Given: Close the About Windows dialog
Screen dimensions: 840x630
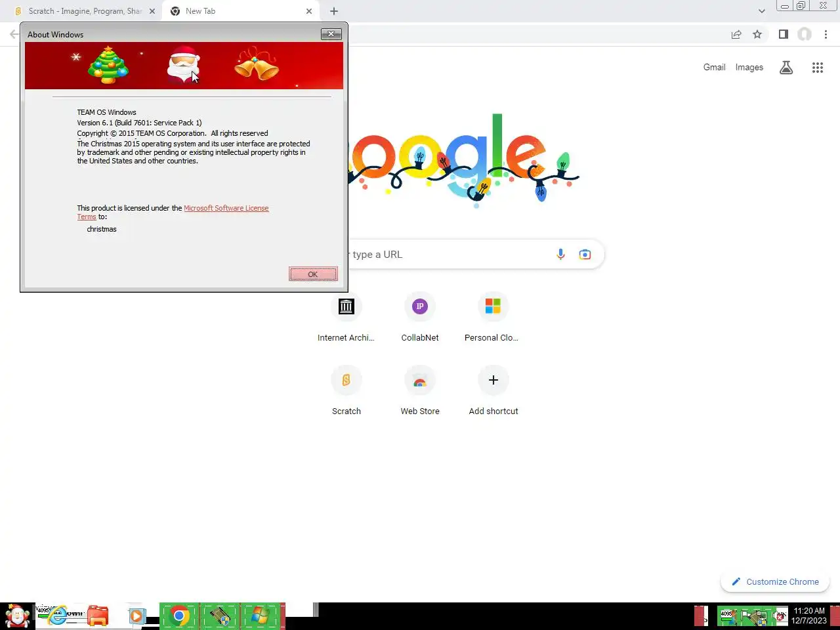Looking at the screenshot, I should (331, 34).
